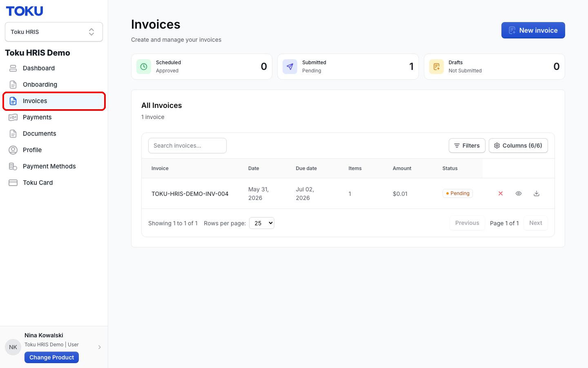This screenshot has height=368, width=588.
Task: Click the Change Product button
Action: click(x=51, y=357)
